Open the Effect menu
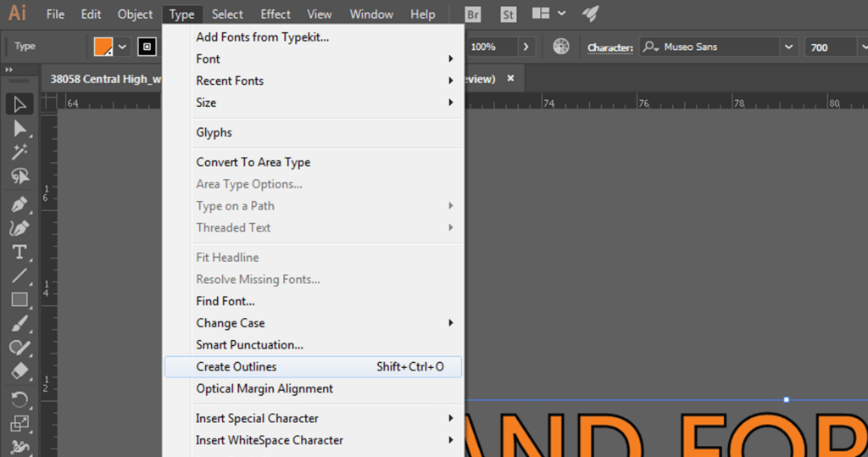 275,14
